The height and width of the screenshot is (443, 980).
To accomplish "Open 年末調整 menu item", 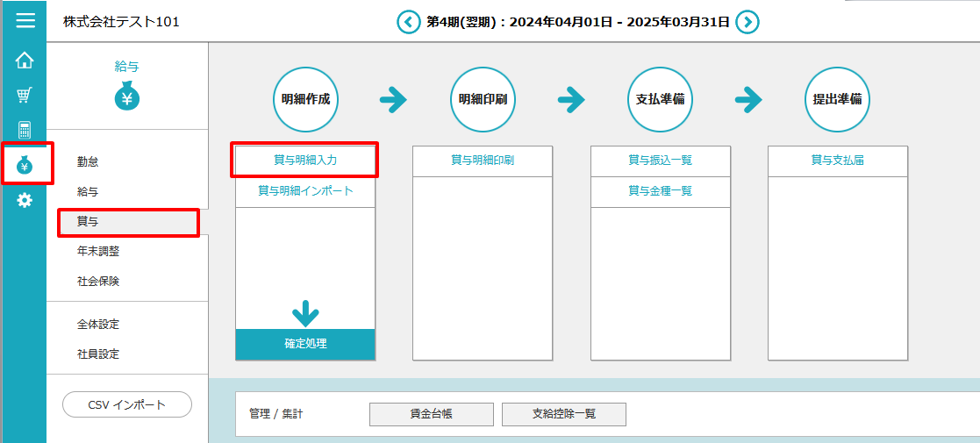I will tap(98, 252).
